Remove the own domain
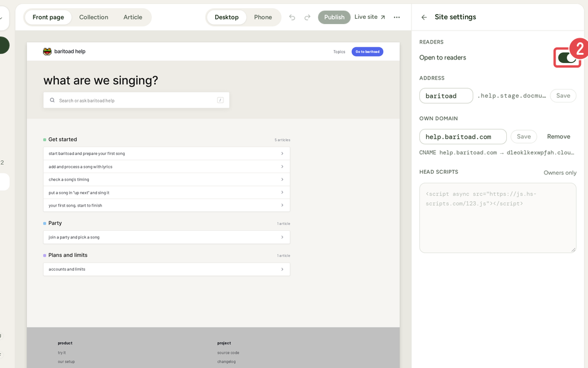 coord(559,137)
